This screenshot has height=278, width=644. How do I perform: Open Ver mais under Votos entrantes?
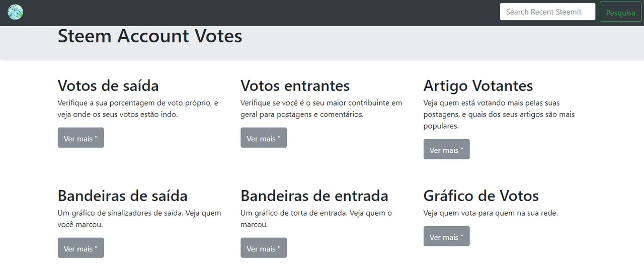pyautogui.click(x=264, y=138)
